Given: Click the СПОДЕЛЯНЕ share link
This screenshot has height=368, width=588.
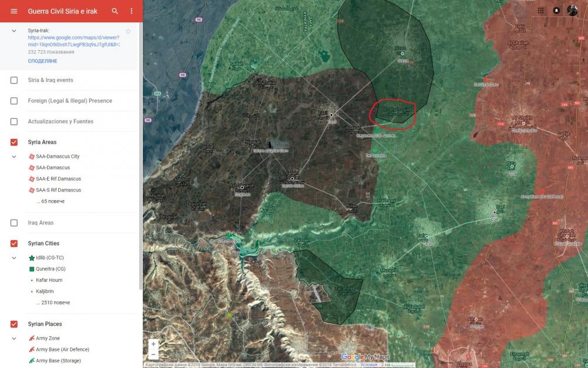Looking at the screenshot, I should click(42, 61).
